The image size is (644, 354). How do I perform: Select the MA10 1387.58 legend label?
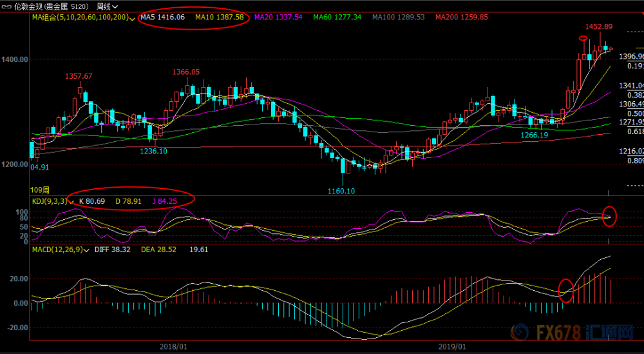pyautogui.click(x=220, y=17)
